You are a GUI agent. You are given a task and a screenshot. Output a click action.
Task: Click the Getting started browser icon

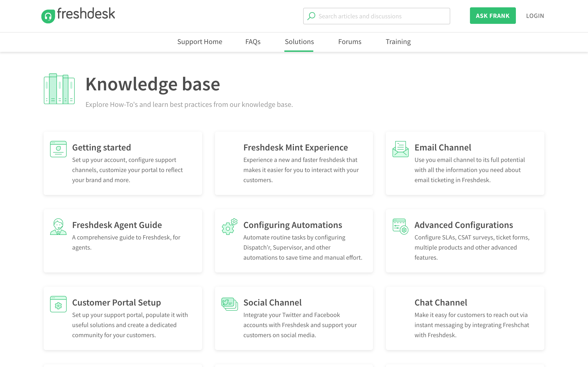click(x=58, y=149)
